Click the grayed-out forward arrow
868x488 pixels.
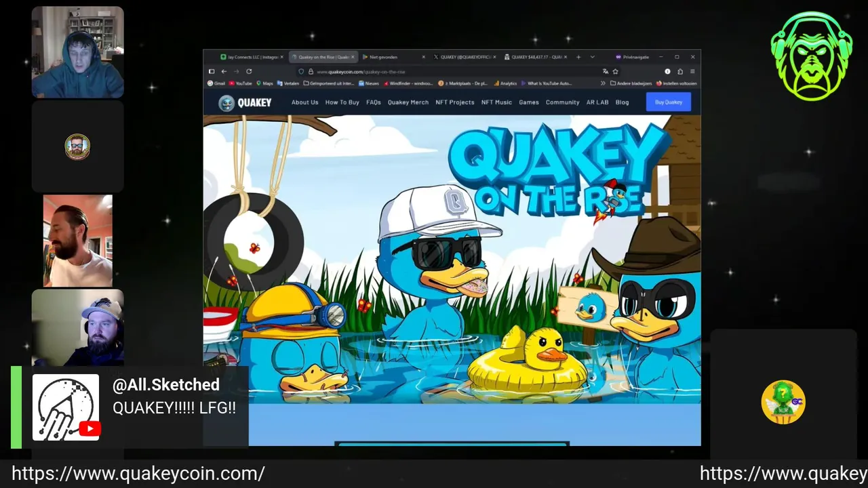[x=236, y=71]
